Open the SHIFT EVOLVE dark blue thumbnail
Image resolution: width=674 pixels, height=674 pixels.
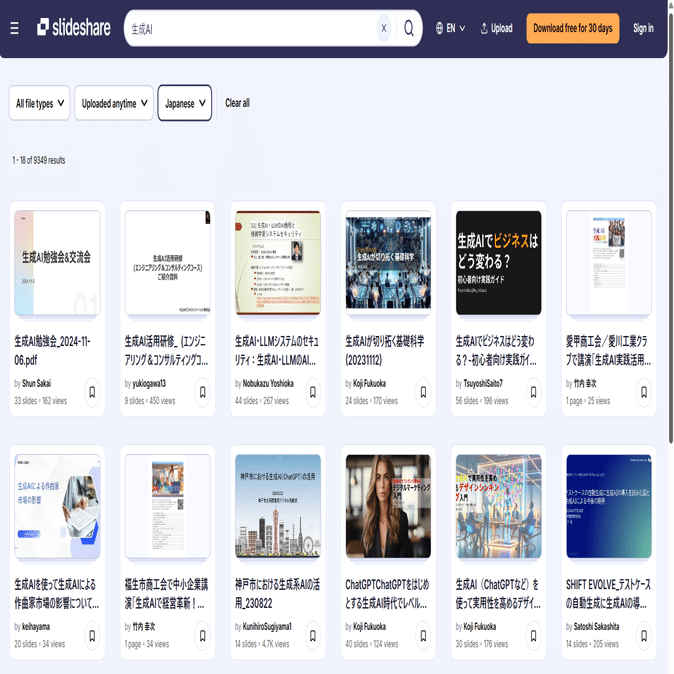tap(609, 506)
